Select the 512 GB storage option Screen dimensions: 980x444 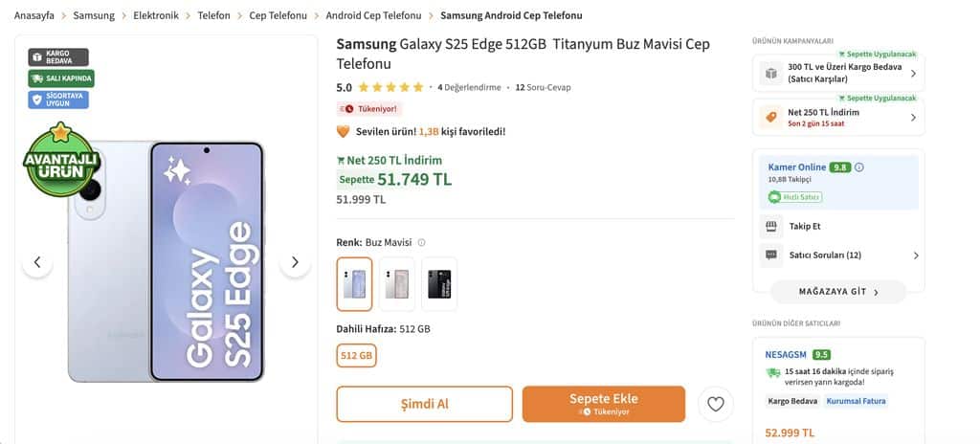pyautogui.click(x=356, y=356)
